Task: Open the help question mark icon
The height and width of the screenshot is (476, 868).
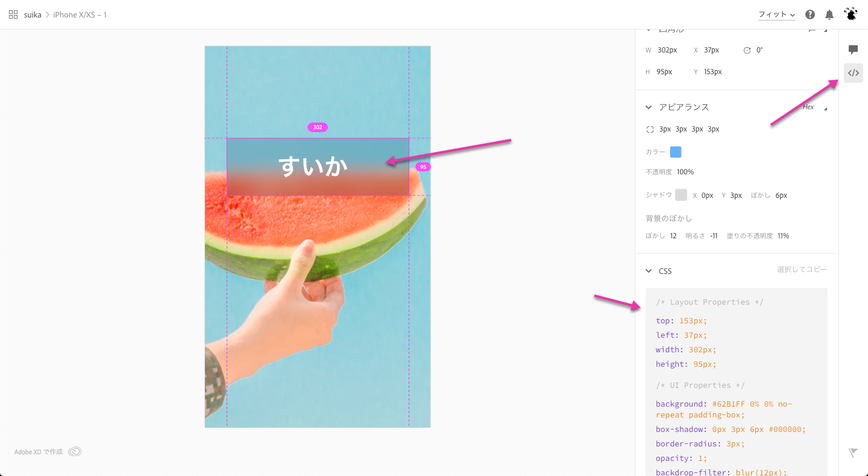Action: point(810,14)
